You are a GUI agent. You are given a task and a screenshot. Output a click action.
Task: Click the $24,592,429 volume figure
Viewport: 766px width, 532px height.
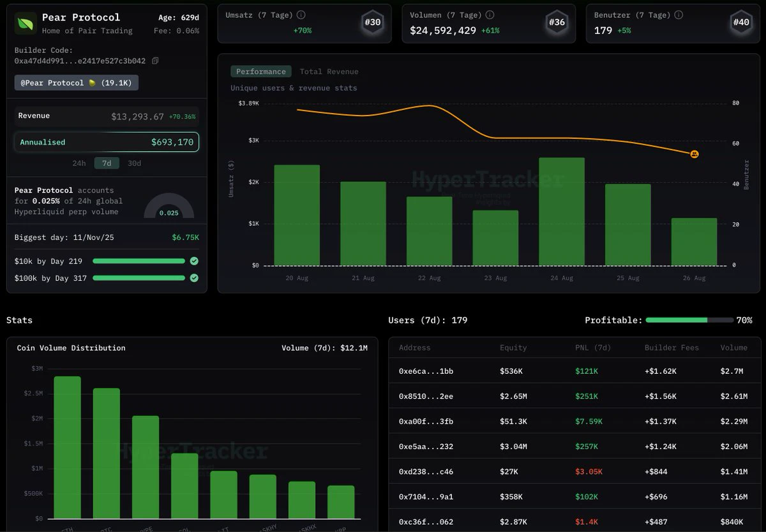coord(443,30)
